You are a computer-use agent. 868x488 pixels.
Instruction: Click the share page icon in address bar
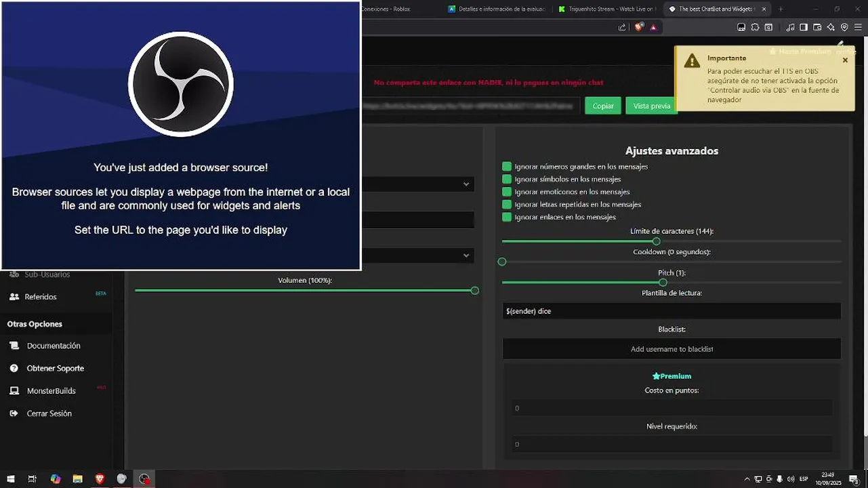622,27
